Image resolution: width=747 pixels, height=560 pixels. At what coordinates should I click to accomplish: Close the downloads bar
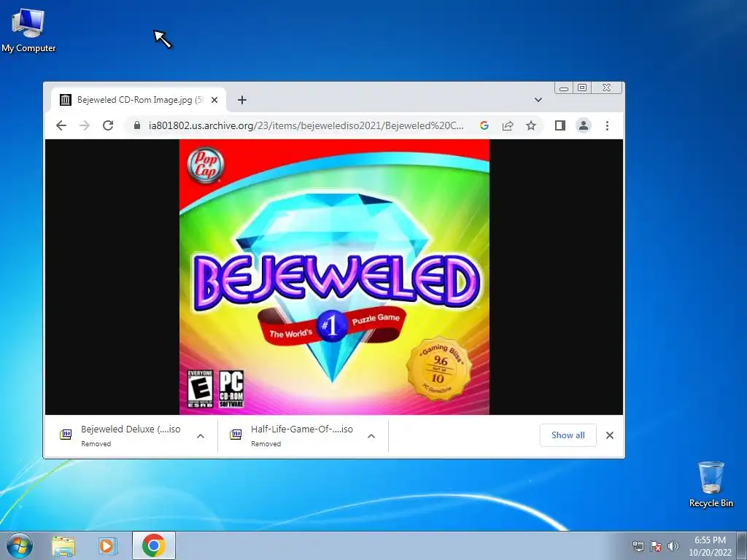pyautogui.click(x=609, y=435)
